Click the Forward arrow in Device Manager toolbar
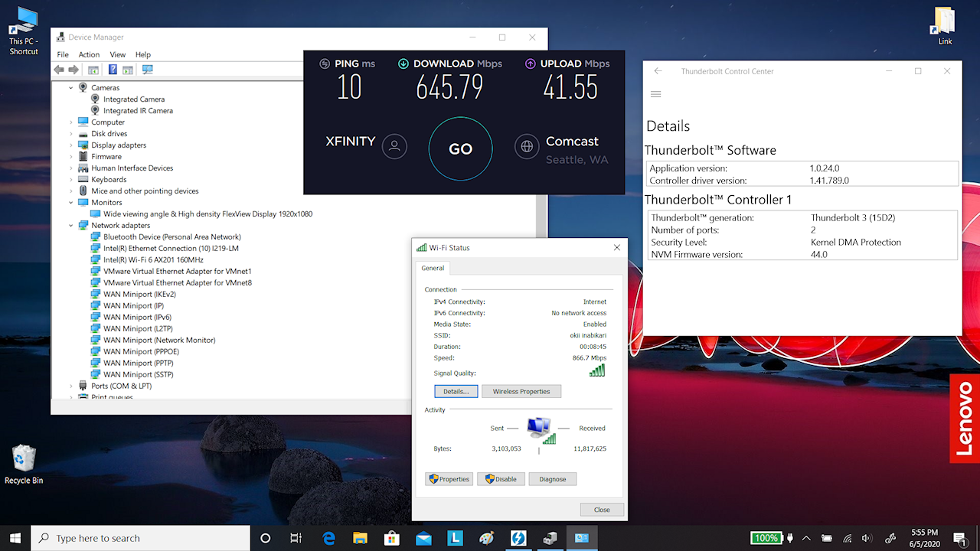Screen dimensions: 980x551 (x=73, y=70)
